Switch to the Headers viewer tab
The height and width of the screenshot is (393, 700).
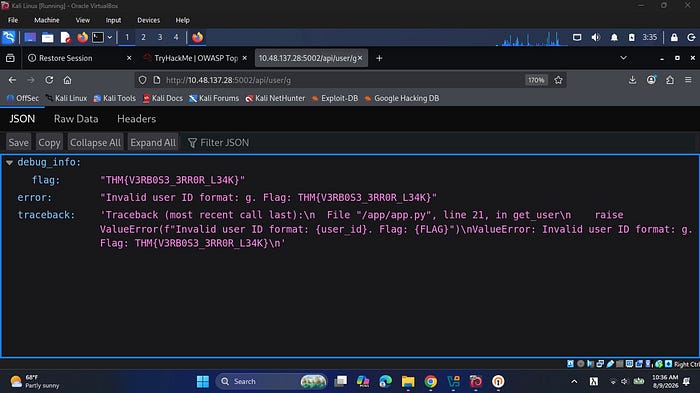click(x=137, y=119)
